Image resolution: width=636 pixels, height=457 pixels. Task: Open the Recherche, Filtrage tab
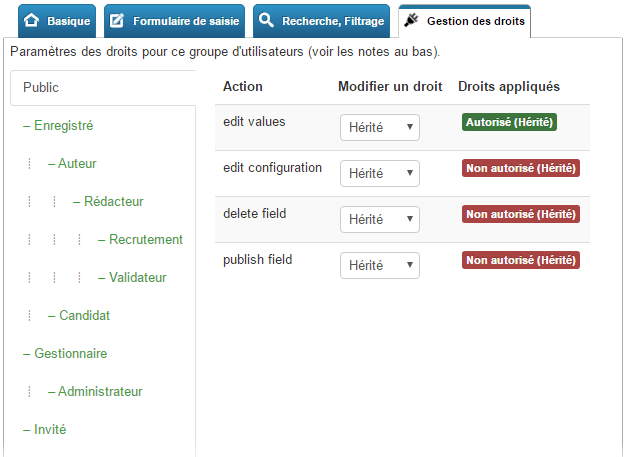321,21
